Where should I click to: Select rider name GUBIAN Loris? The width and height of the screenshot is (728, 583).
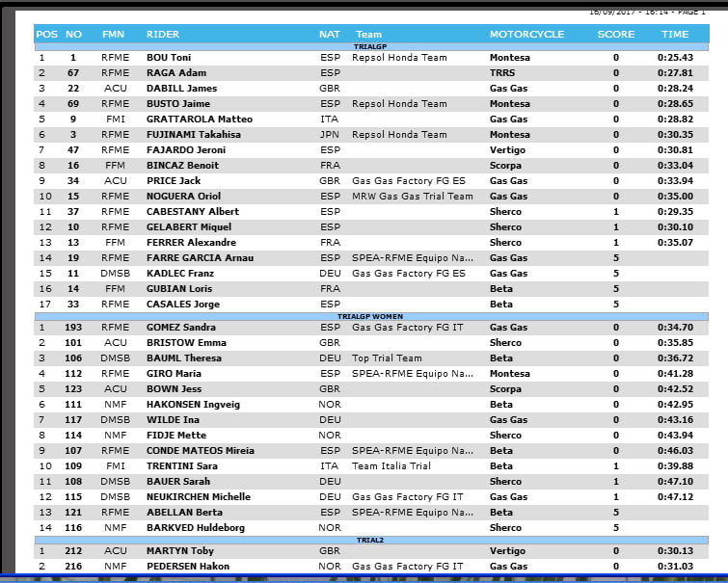(179, 289)
